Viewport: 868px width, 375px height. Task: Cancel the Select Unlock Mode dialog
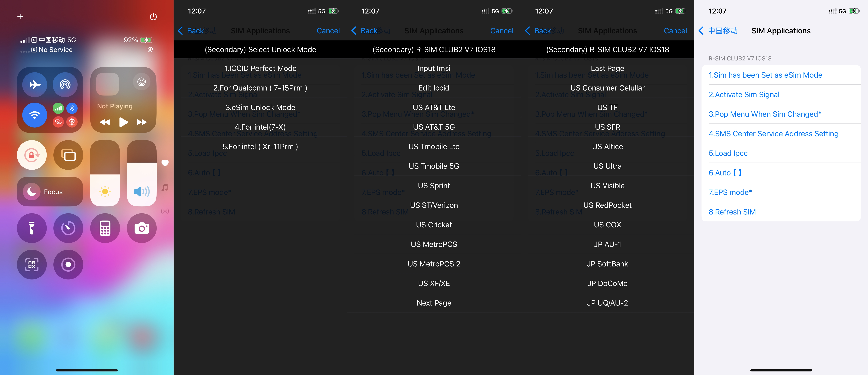point(328,31)
